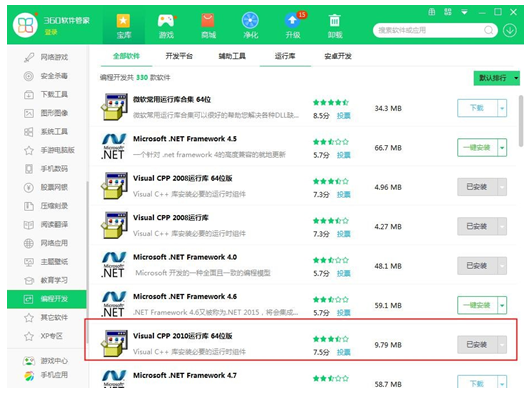Click 一键安装 for .NET Framework 4.6
The image size is (524, 397).
[x=477, y=305]
